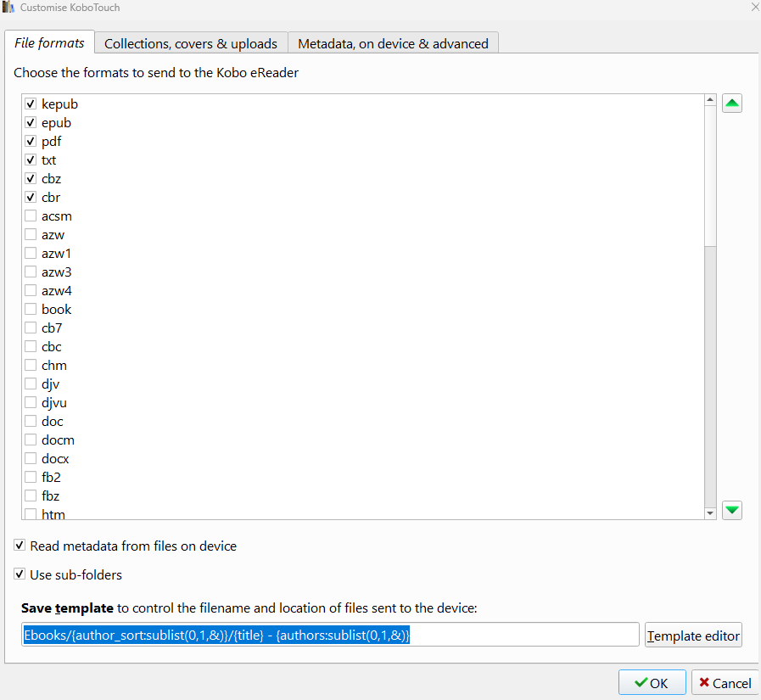
Task: Enable the djv format
Action: (31, 384)
